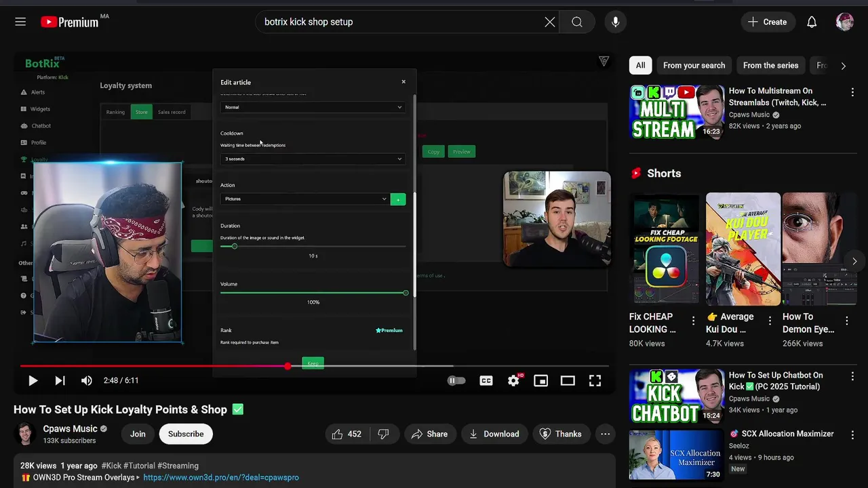868x488 pixels.
Task: Switch to theater mode
Action: [x=568, y=381]
